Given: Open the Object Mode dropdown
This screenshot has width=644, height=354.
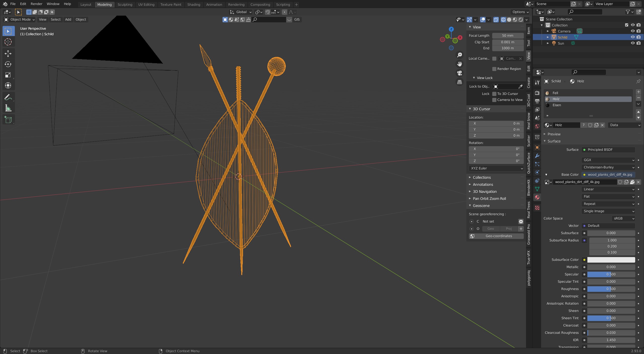Looking at the screenshot, I should 19,19.
